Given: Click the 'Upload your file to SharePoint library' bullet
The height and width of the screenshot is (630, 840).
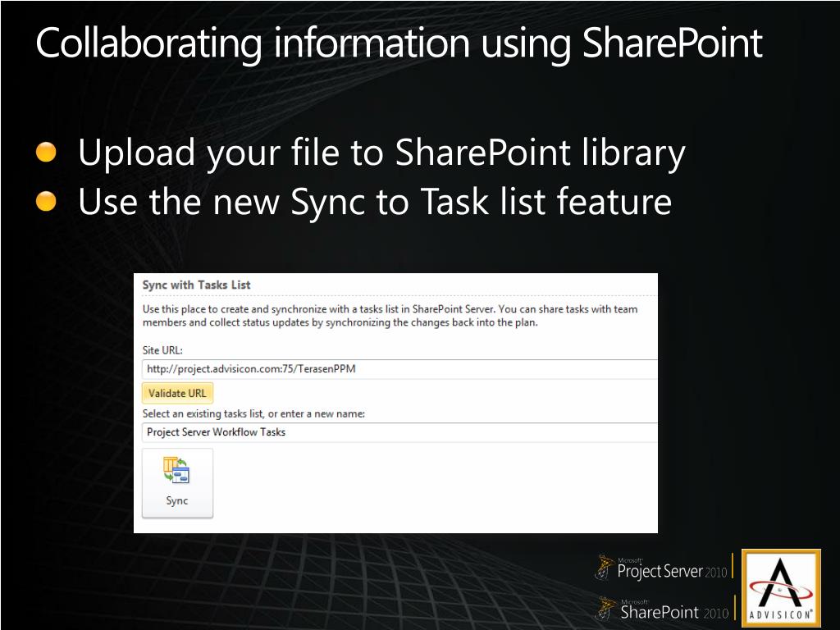Looking at the screenshot, I should (381, 153).
